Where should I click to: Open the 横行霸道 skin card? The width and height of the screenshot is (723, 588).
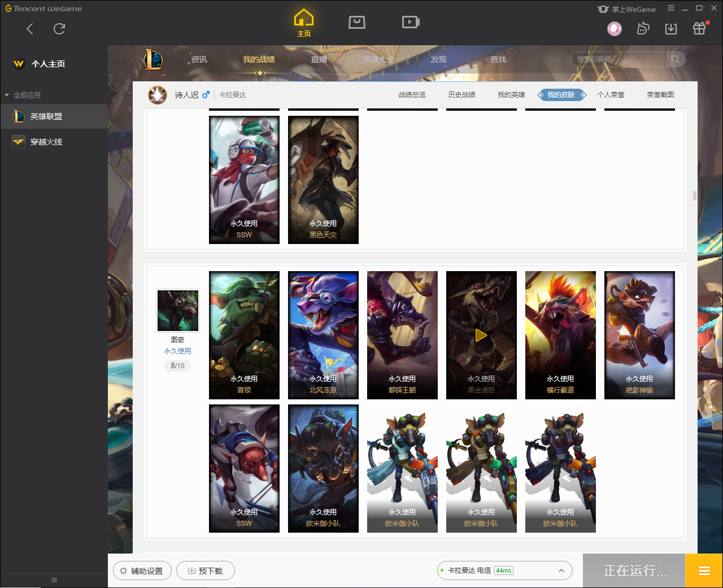560,335
